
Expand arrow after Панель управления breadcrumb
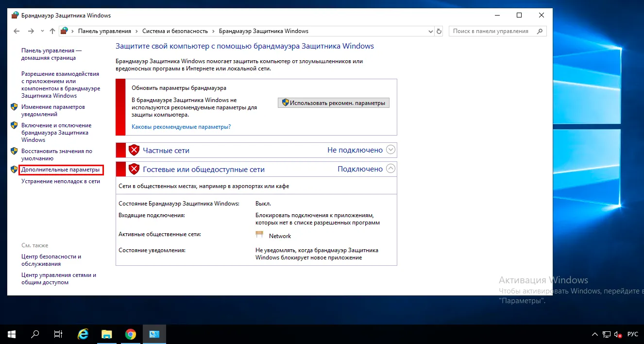[136, 31]
